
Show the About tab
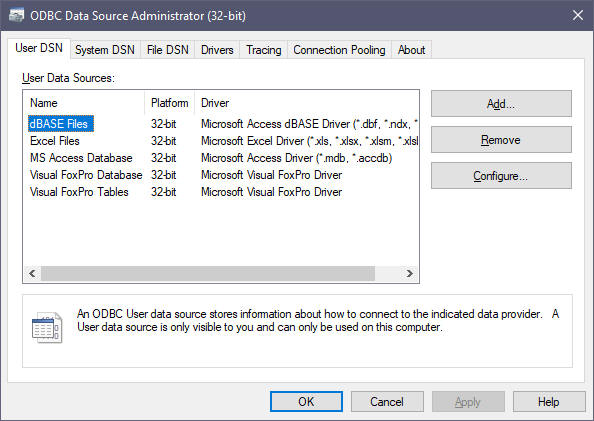411,50
